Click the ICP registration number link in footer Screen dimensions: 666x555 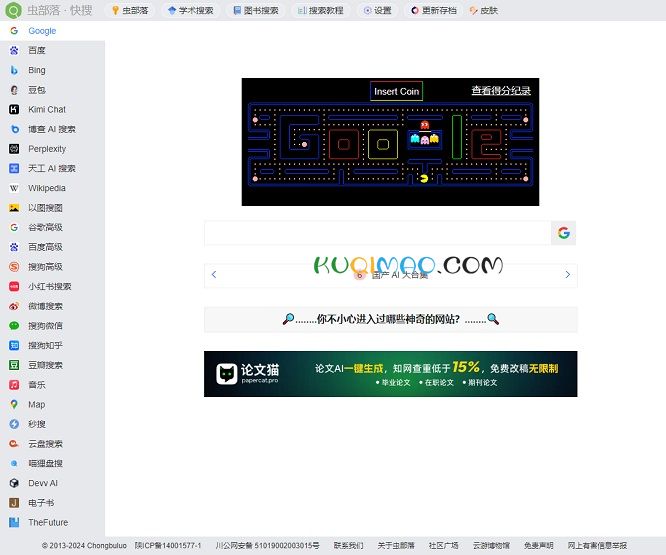(x=168, y=545)
